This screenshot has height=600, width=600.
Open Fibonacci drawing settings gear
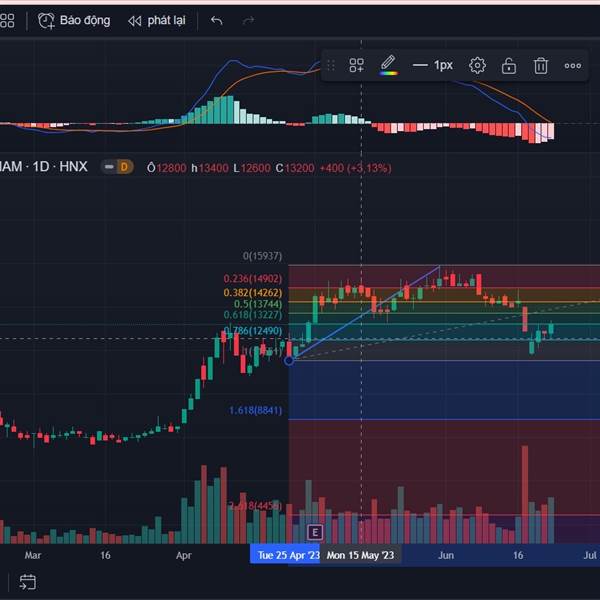(x=477, y=65)
